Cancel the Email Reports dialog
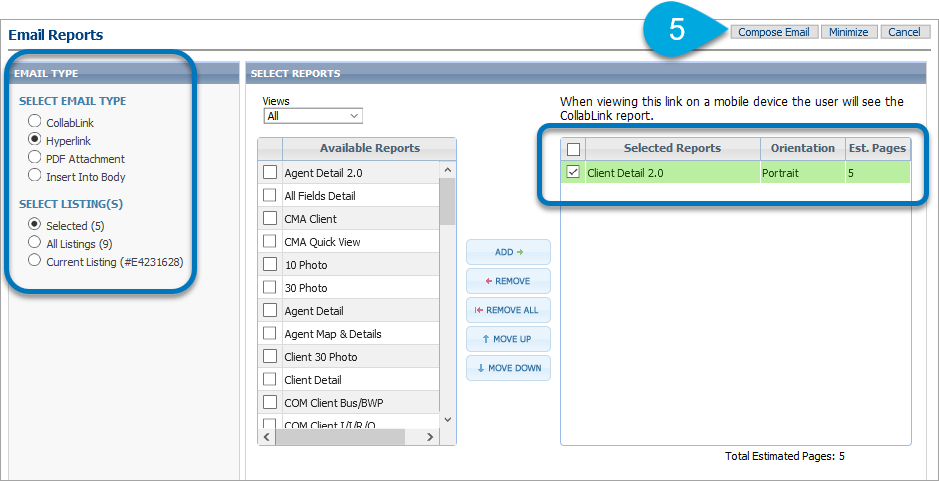This screenshot has width=939, height=481. [904, 32]
